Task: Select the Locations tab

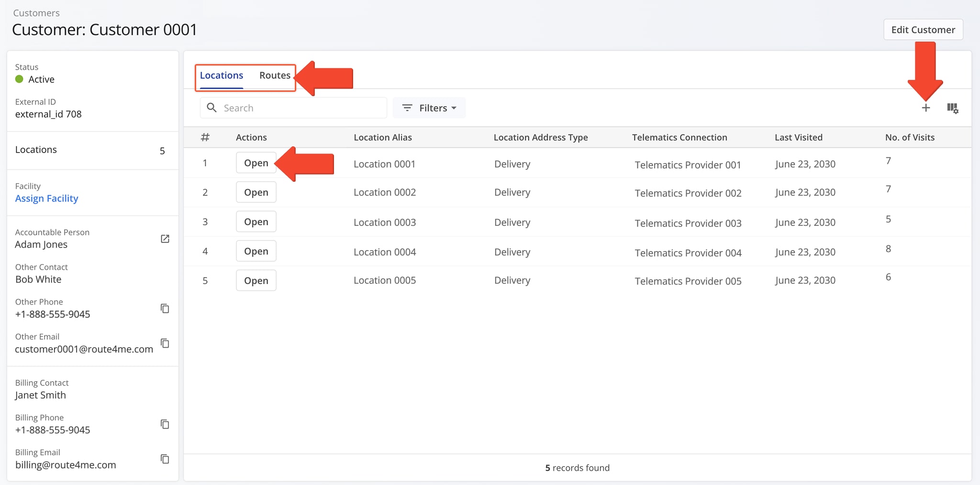Action: [x=221, y=75]
